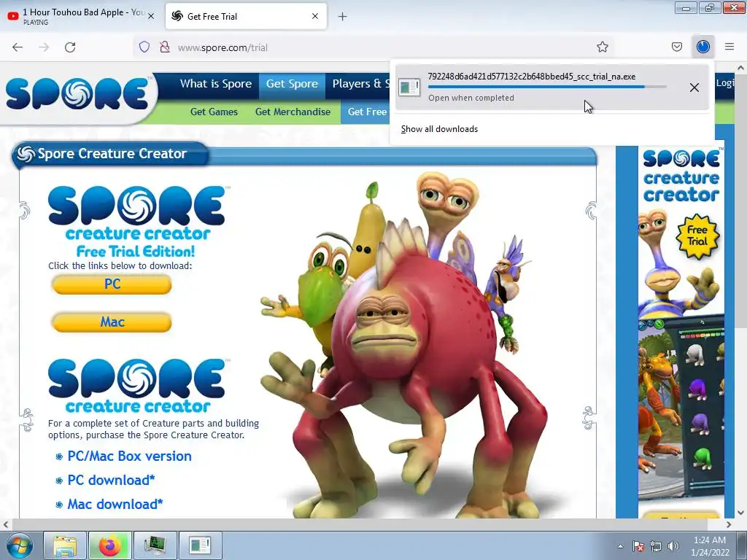Screen dimensions: 747x560
Task: Select the Get Free Trial submenu item
Action: point(365,112)
